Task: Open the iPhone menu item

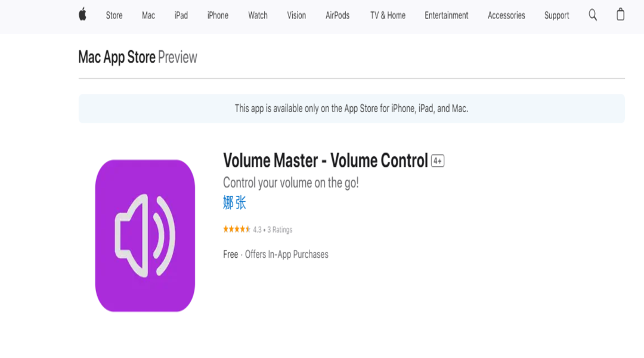Action: tap(218, 16)
